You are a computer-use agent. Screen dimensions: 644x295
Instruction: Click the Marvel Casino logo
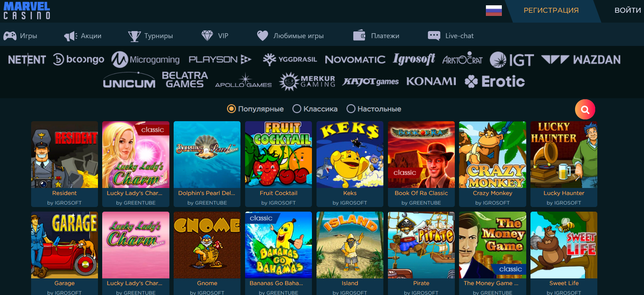pyautogui.click(x=27, y=11)
